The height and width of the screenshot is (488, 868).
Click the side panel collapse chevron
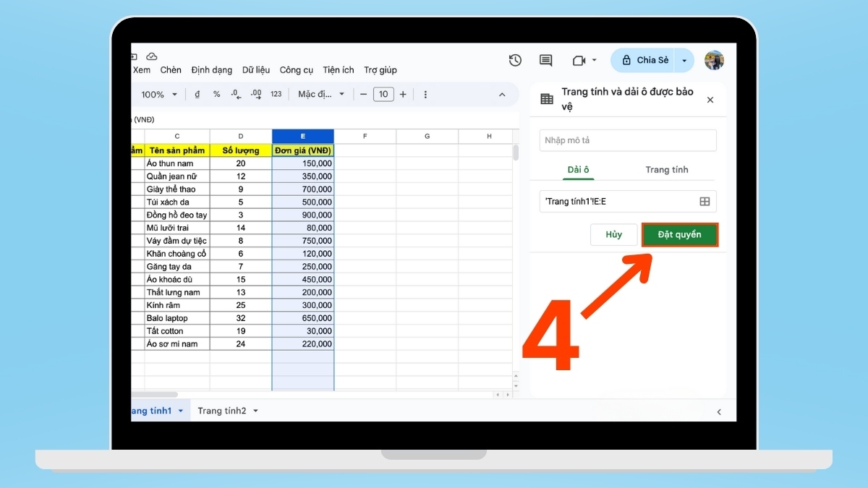pyautogui.click(x=718, y=411)
